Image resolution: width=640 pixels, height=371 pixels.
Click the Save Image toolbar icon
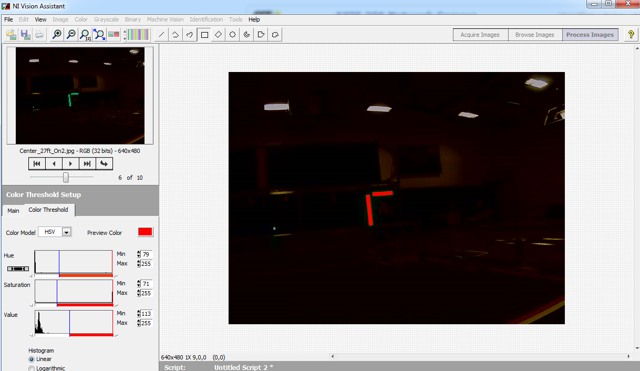(x=25, y=35)
